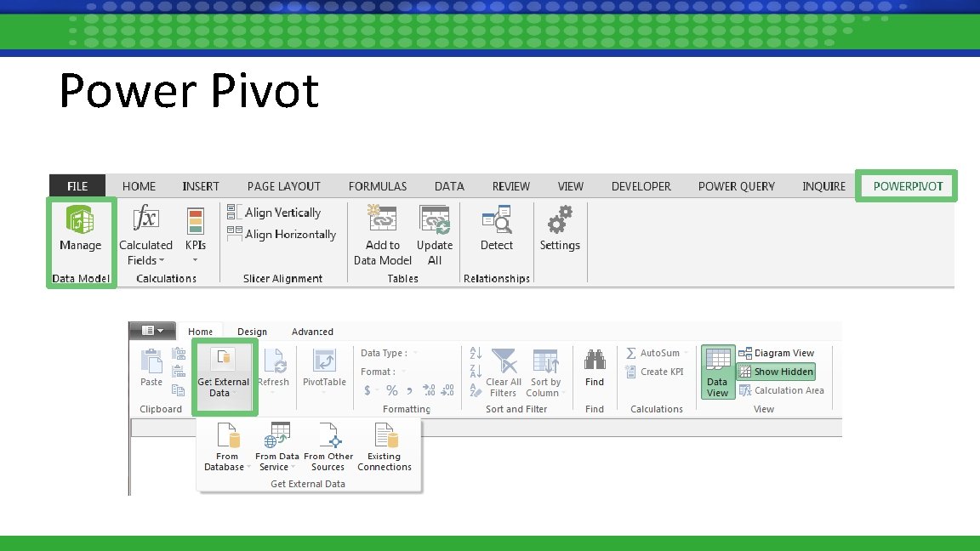This screenshot has height=551, width=980.
Task: Switch to REVIEW tab
Action: tap(511, 186)
